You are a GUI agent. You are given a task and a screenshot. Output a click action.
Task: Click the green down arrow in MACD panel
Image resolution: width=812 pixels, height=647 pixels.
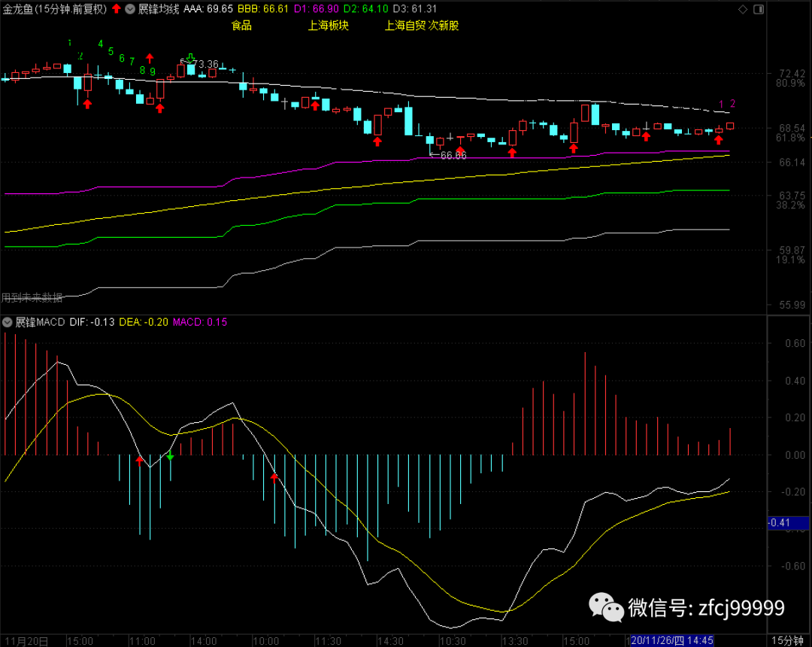(x=170, y=457)
